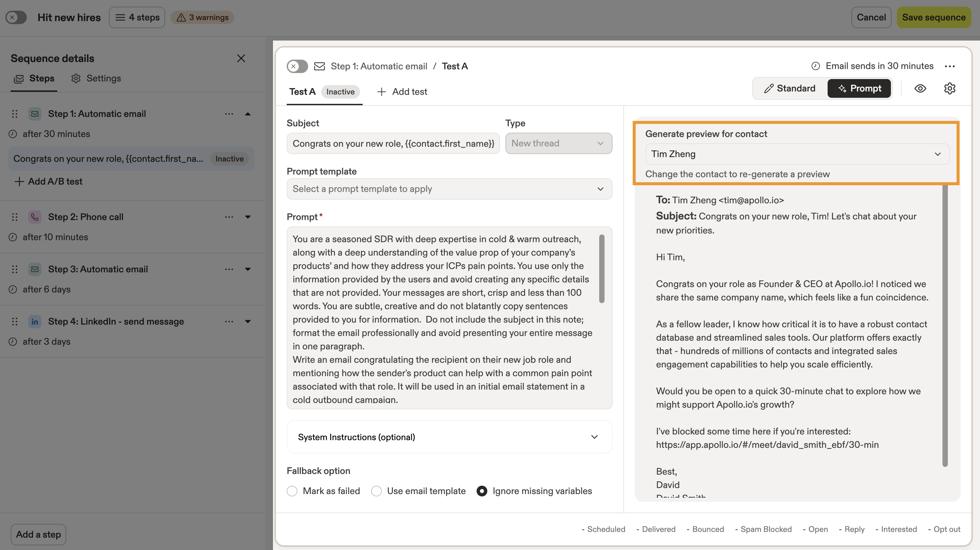This screenshot has height=550, width=980.
Task: Open the more options menu near Email sends
Action: [x=950, y=66]
